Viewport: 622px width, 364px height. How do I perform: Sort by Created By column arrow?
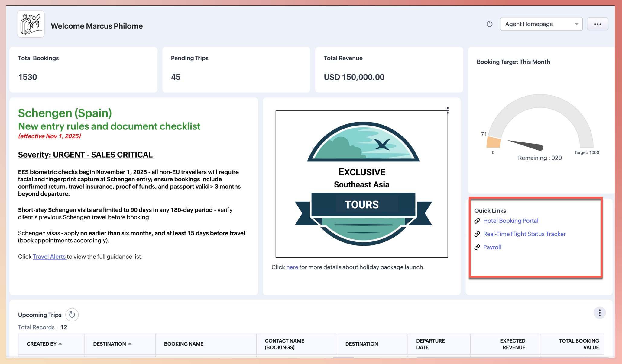pyautogui.click(x=60, y=344)
